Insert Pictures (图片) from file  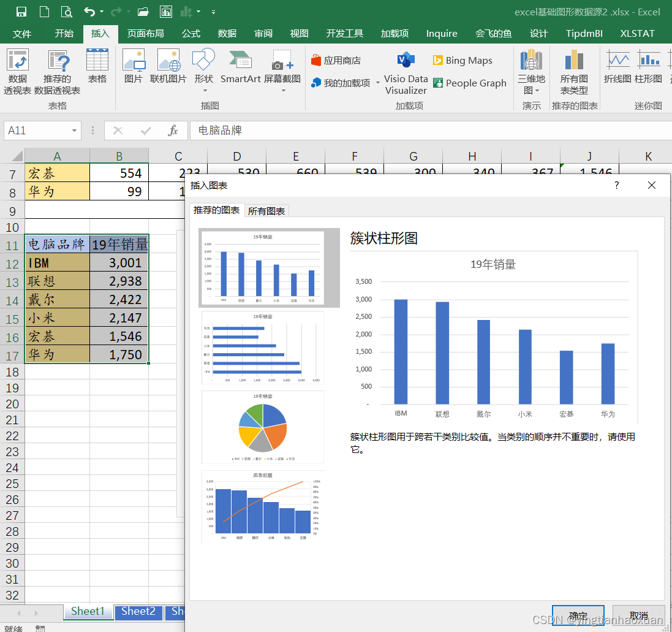(134, 66)
